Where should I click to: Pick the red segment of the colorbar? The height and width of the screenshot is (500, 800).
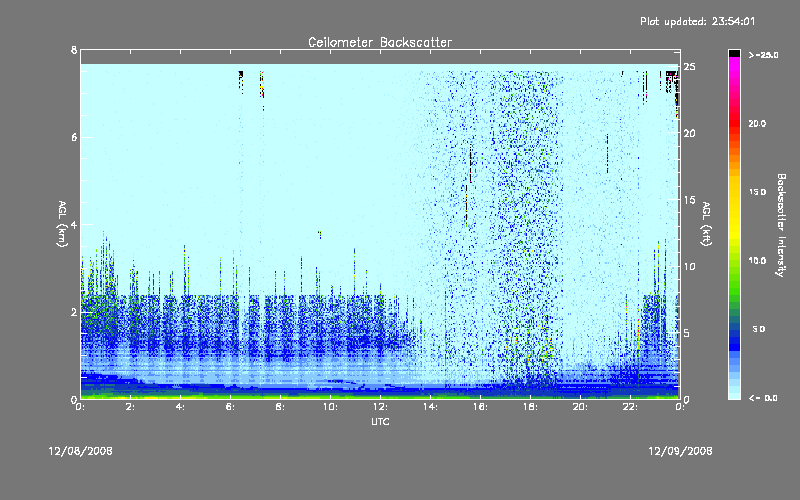coord(734,125)
